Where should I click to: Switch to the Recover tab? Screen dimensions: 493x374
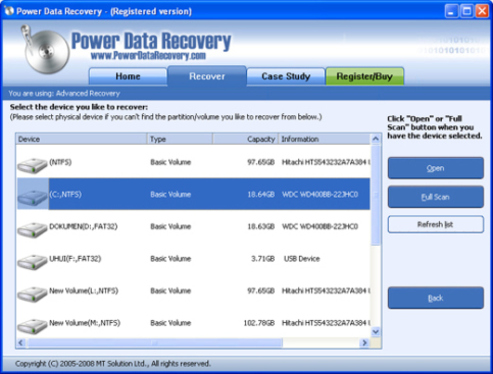207,76
